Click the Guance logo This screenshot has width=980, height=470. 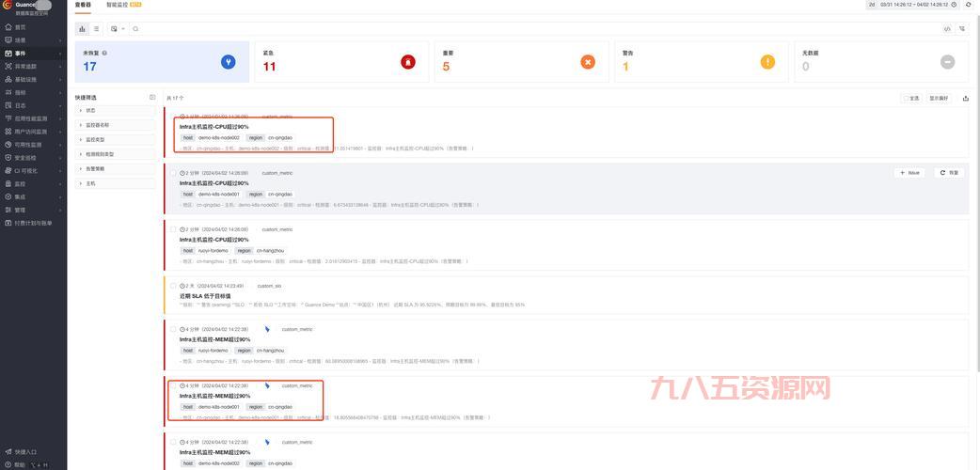(8, 5)
